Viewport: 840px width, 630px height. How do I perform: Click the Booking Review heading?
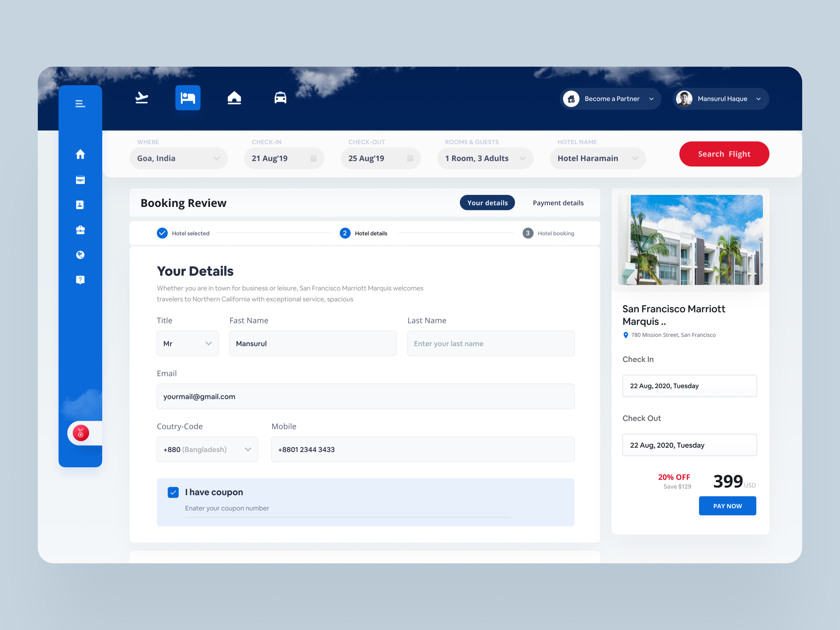pos(183,203)
